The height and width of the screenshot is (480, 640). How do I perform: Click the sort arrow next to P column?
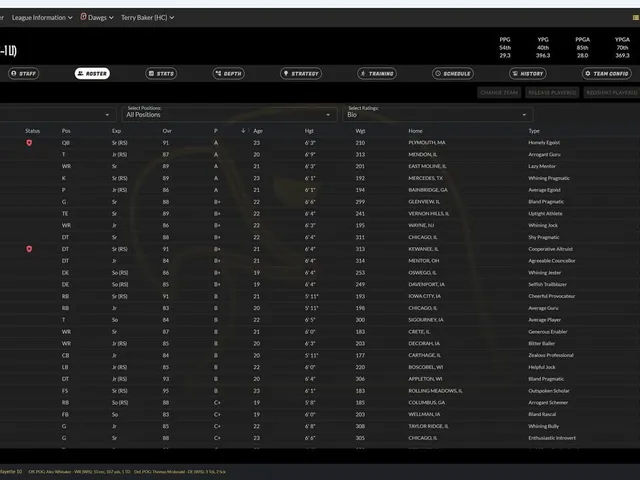[243, 131]
